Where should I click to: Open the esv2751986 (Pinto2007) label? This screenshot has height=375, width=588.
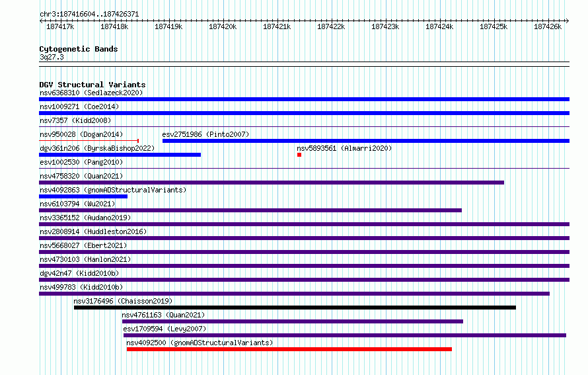(205, 134)
